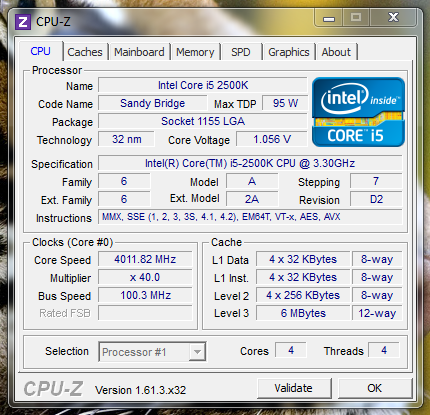Click the Cores count value 4
This screenshot has height=415, width=430.
[291, 350]
